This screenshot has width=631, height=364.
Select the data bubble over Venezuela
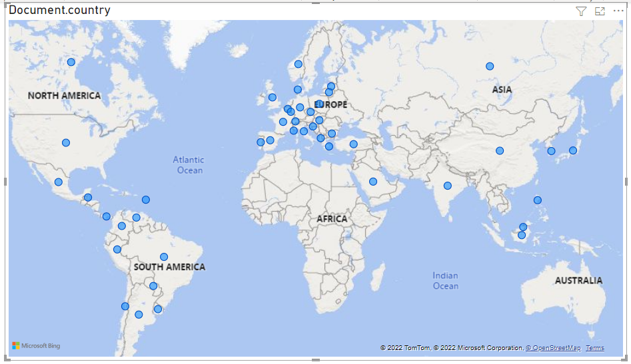coord(137,218)
